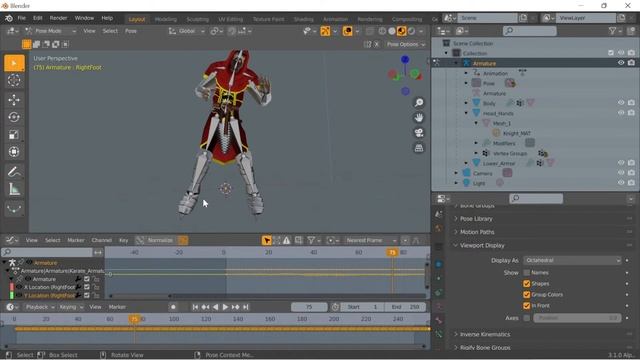
Task: Open the Keying popover
Action: [x=71, y=307]
